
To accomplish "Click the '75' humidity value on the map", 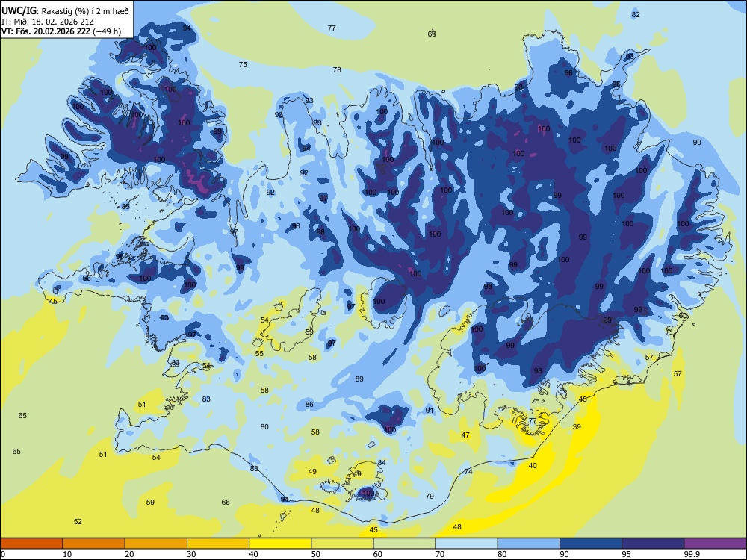I will point(243,64).
